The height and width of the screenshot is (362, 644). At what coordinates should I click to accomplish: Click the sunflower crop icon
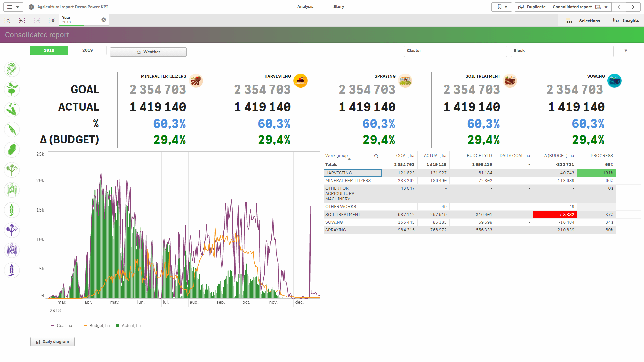[x=12, y=69]
